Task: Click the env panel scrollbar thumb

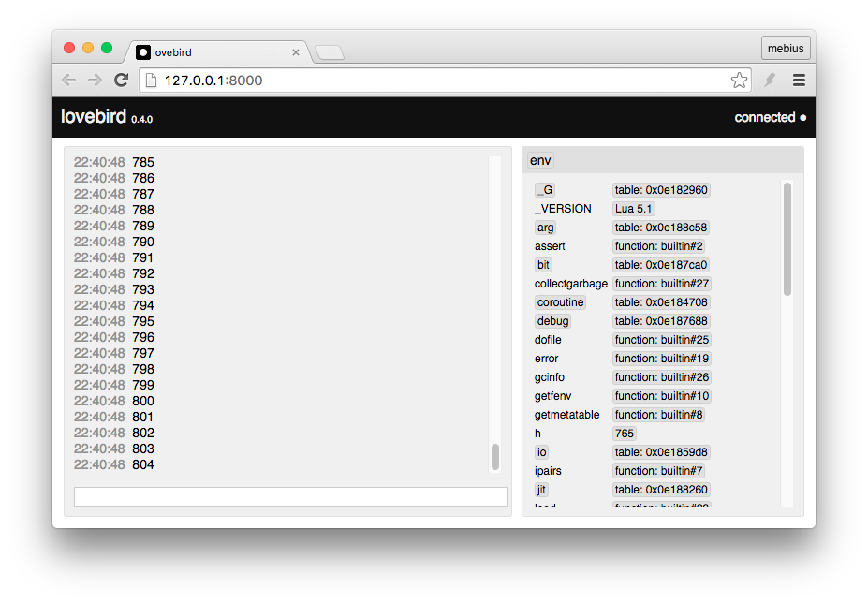Action: point(787,239)
